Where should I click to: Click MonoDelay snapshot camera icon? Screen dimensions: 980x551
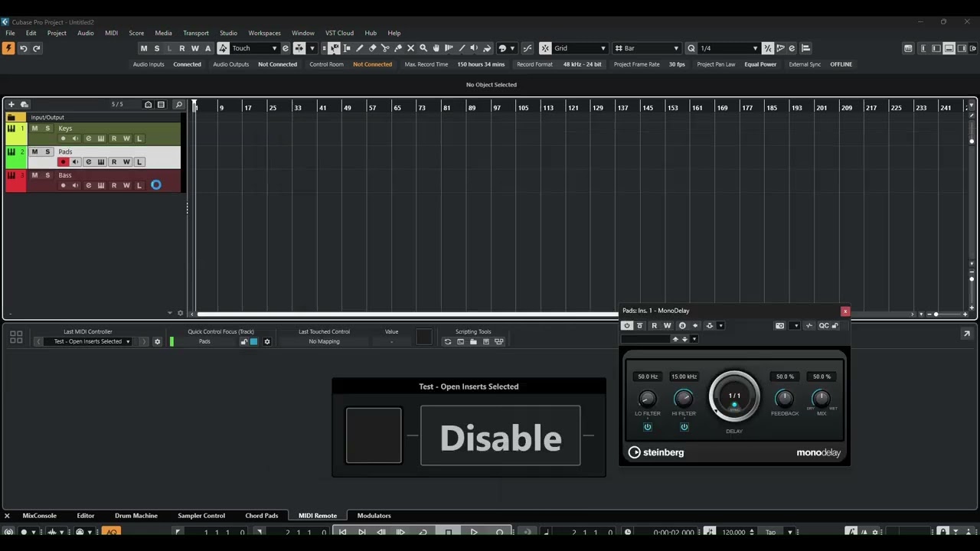point(779,326)
